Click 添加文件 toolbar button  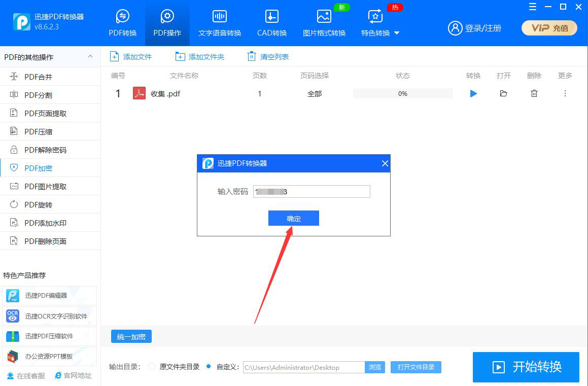pos(130,57)
